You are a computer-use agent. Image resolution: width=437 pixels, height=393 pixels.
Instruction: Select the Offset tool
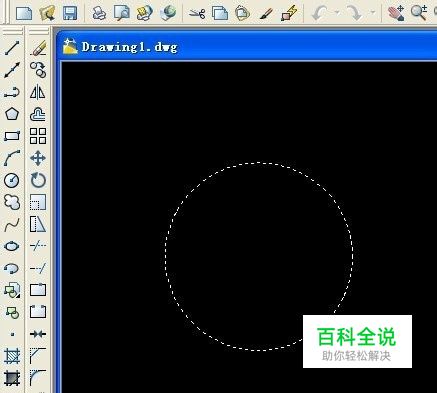pyautogui.click(x=38, y=114)
